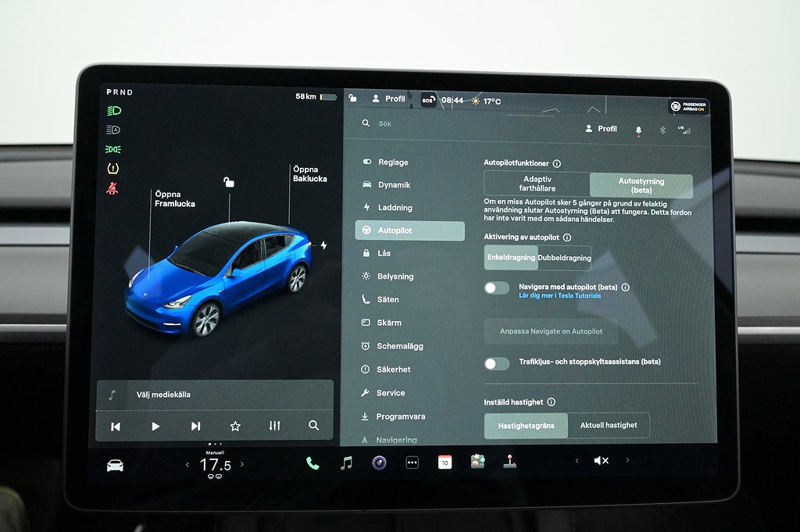Open the phone app in bottom bar
This screenshot has width=800, height=532.
click(312, 463)
